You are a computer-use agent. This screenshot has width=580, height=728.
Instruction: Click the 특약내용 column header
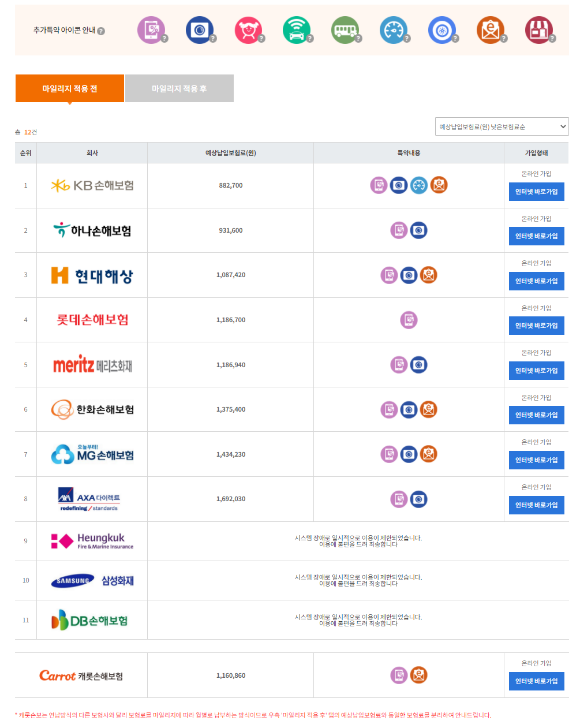coord(409,153)
